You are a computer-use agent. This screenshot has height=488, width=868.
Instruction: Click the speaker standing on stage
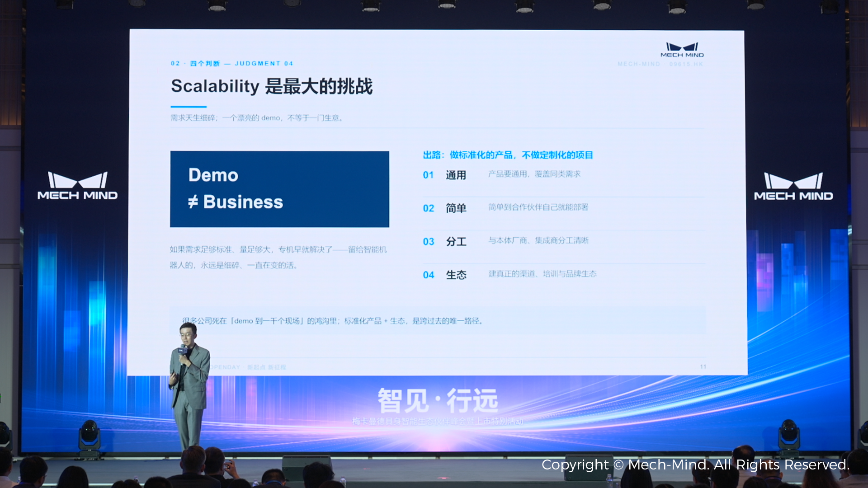[189, 385]
